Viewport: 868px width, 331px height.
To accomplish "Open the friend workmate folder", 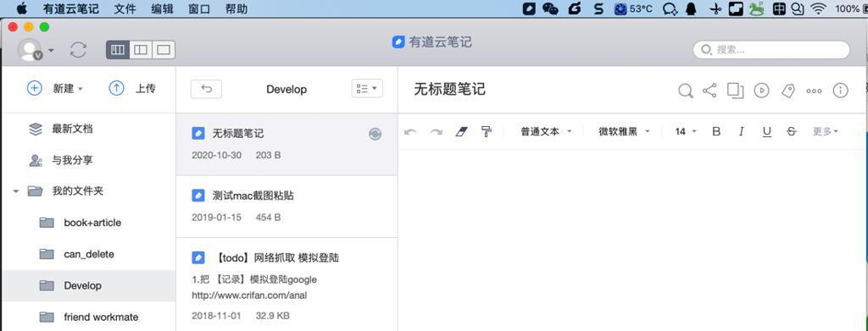I will [88, 317].
